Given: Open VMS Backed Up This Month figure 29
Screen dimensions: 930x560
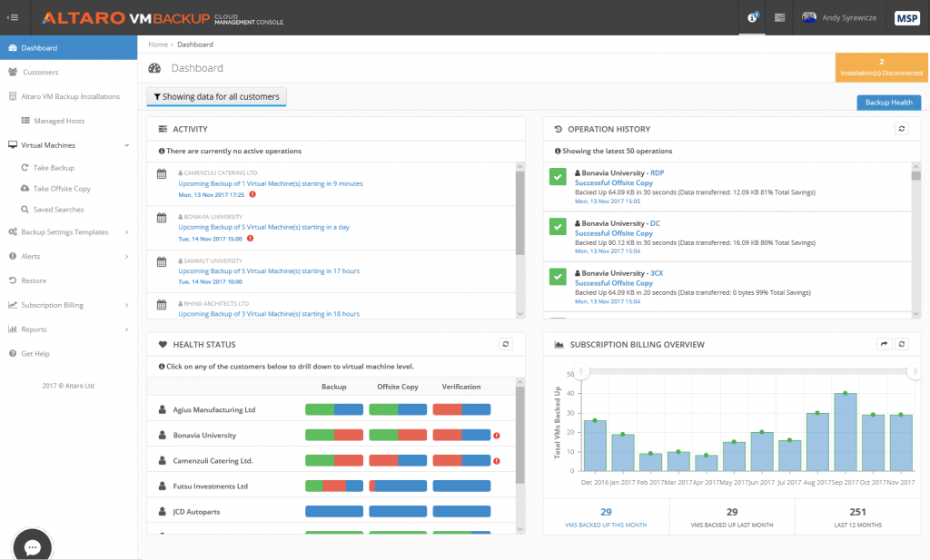Looking at the screenshot, I should tap(606, 512).
